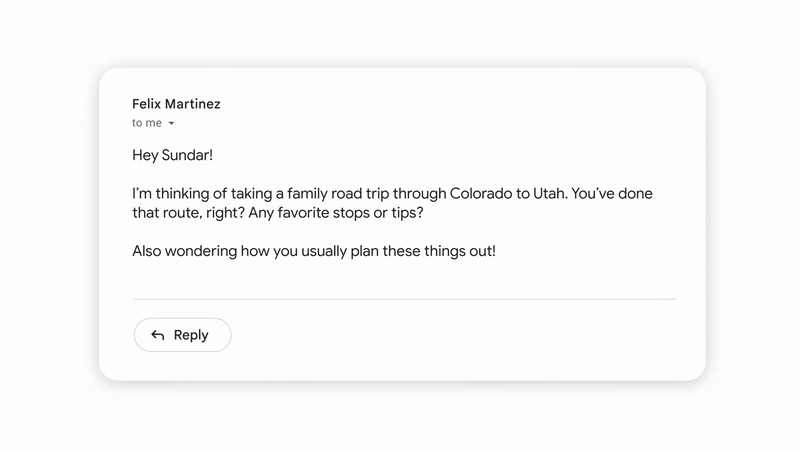
Task: Click the 'Reply' text label
Action: pyautogui.click(x=191, y=335)
